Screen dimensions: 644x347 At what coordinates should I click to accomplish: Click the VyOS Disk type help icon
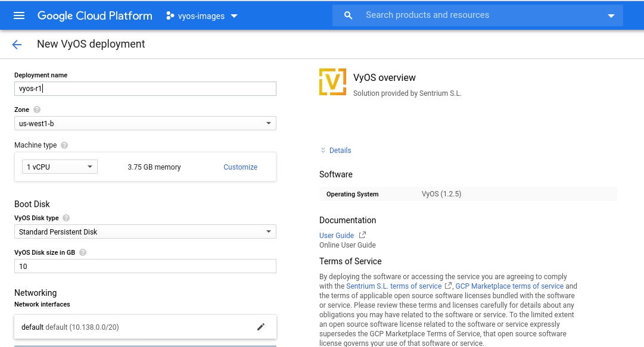pyautogui.click(x=66, y=218)
